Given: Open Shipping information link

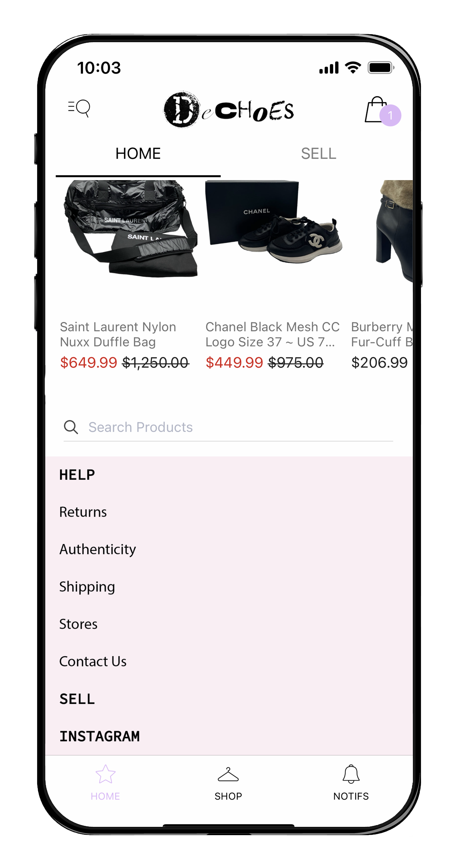Looking at the screenshot, I should (x=87, y=587).
